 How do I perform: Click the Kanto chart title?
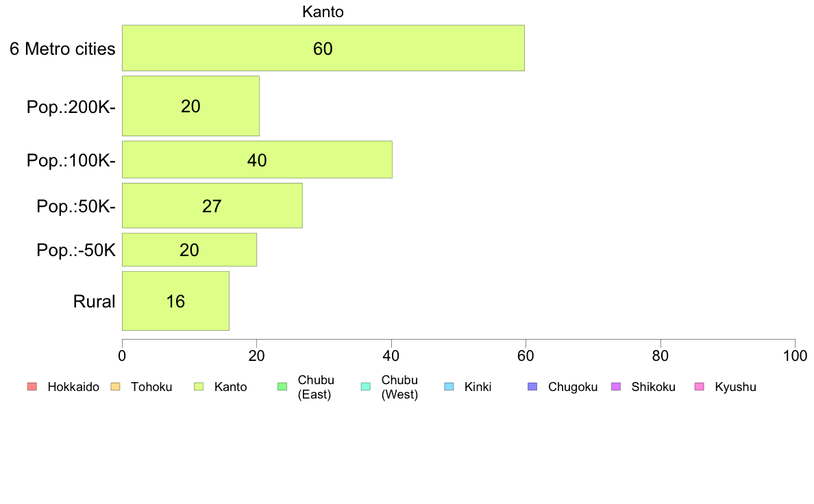click(x=323, y=12)
